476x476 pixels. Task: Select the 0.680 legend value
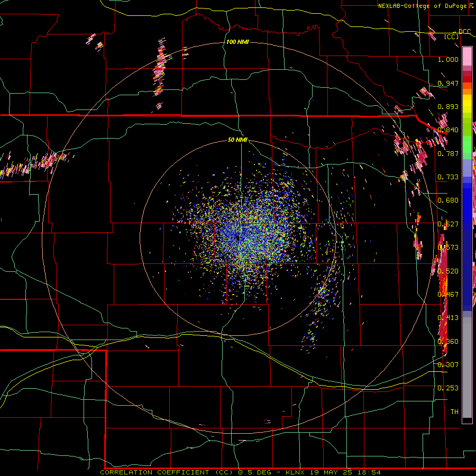tap(448, 200)
